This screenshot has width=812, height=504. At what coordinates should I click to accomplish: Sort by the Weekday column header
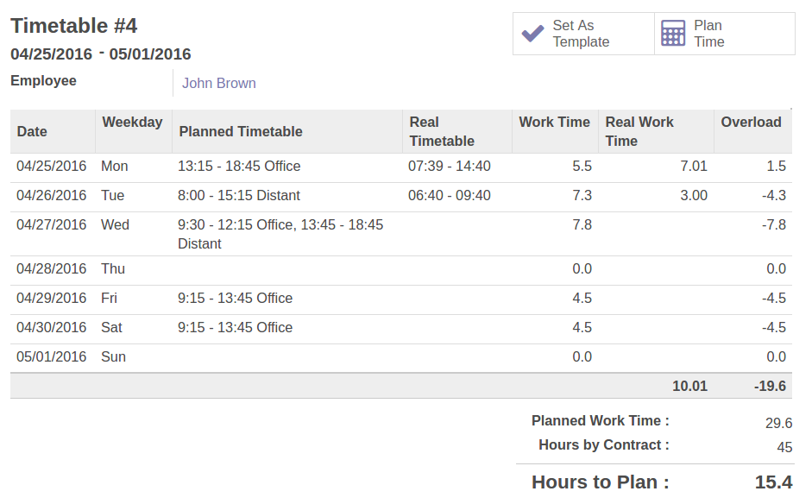[132, 123]
